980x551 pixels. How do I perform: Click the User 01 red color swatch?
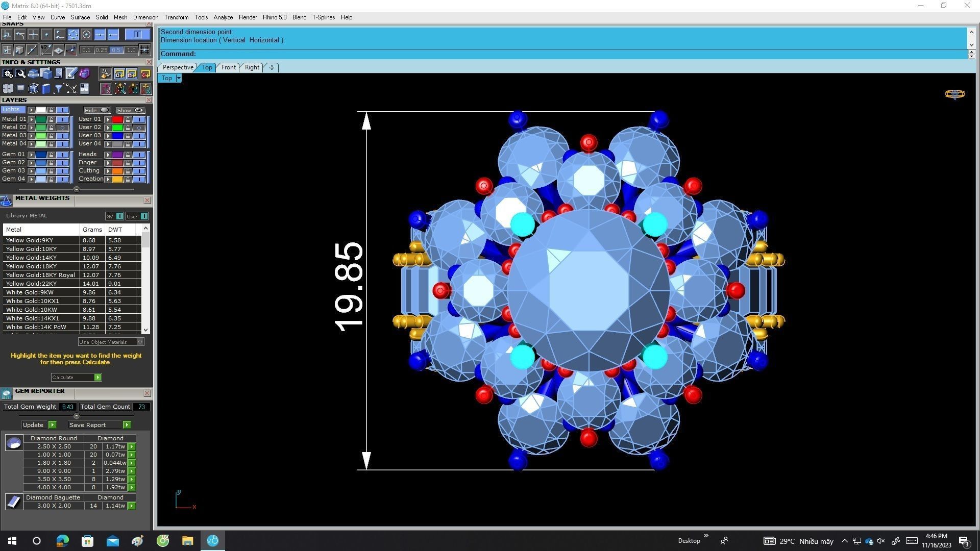(117, 119)
